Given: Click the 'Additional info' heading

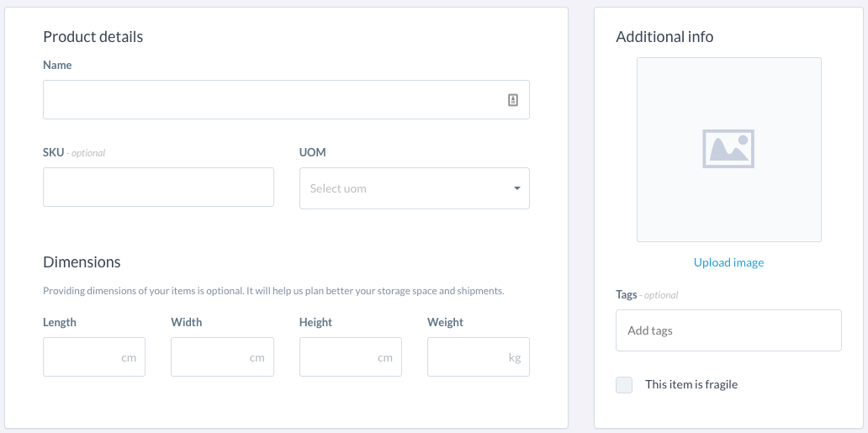Looking at the screenshot, I should 664,37.
